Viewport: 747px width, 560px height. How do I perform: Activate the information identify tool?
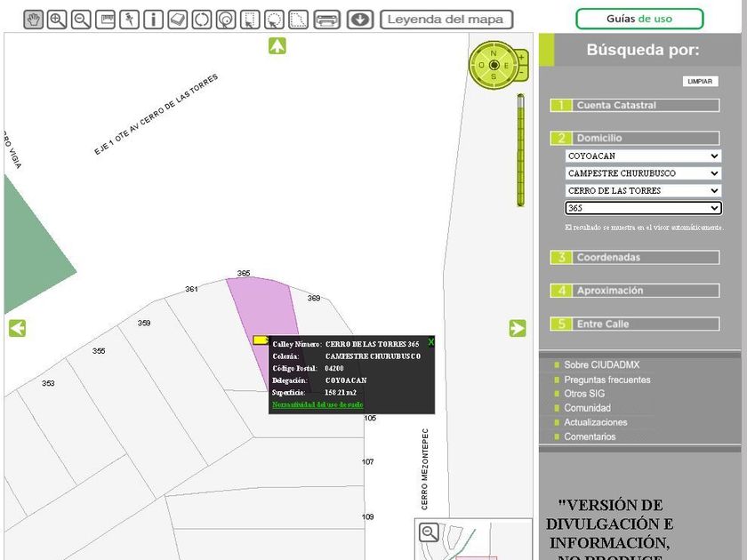(x=153, y=20)
